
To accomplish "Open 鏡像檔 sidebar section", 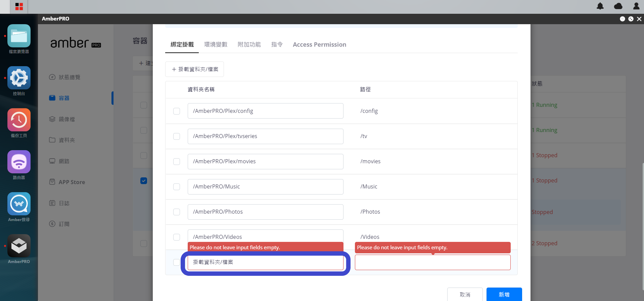I will click(62, 119).
